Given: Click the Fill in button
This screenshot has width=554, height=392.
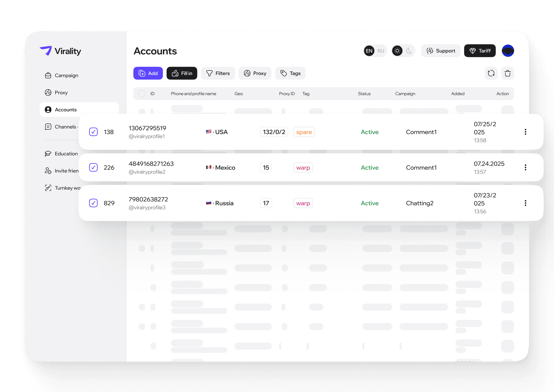Looking at the screenshot, I should (182, 73).
